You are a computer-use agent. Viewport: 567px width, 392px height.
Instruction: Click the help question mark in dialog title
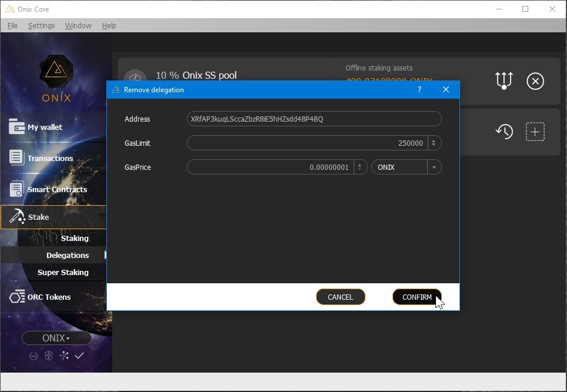pyautogui.click(x=420, y=89)
